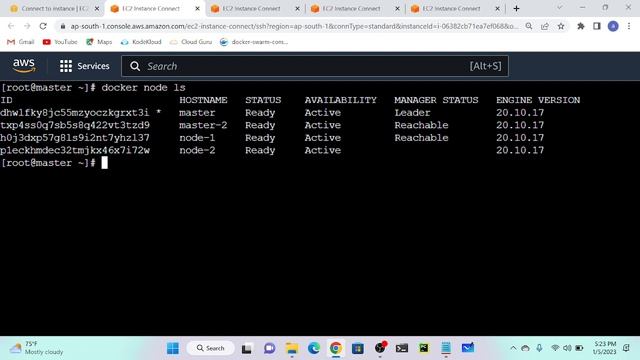Click the ENGINE VERSION column header

tap(538, 100)
